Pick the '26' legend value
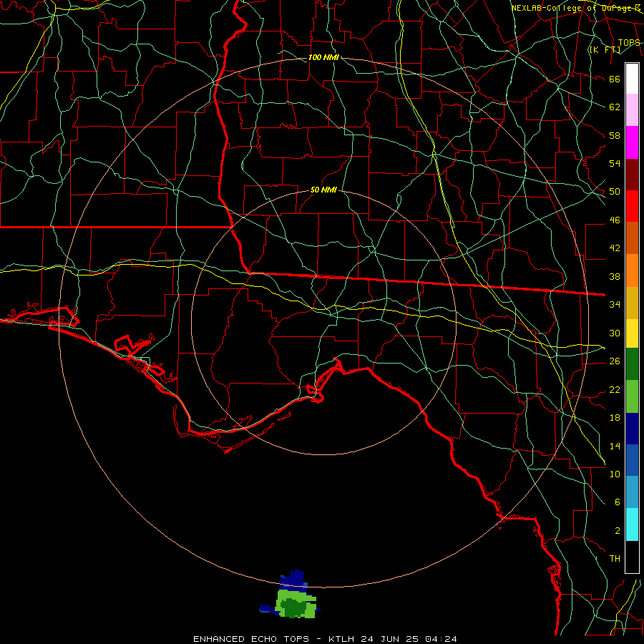The width and height of the screenshot is (644, 644). click(615, 361)
